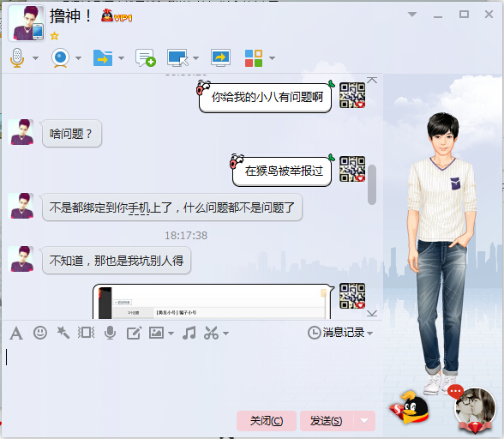
Task: Send a file using folder icon
Action: coord(103,58)
